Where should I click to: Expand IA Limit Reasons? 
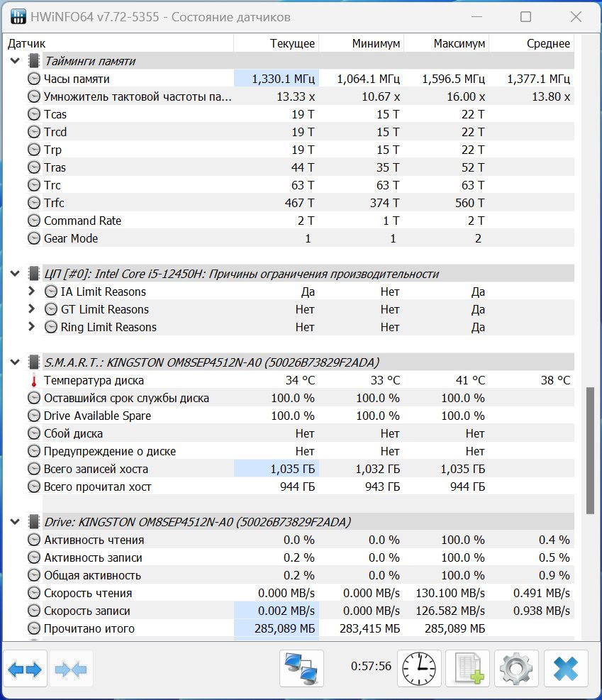(x=31, y=291)
